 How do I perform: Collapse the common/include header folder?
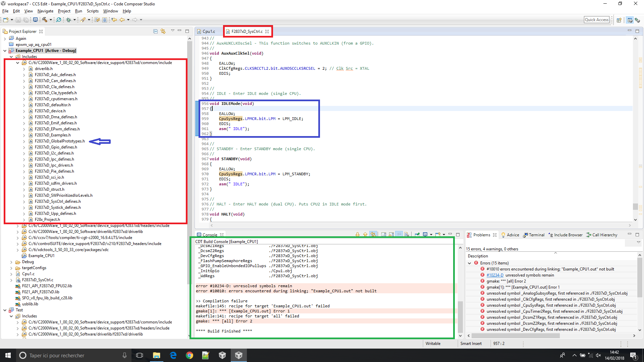[18, 63]
